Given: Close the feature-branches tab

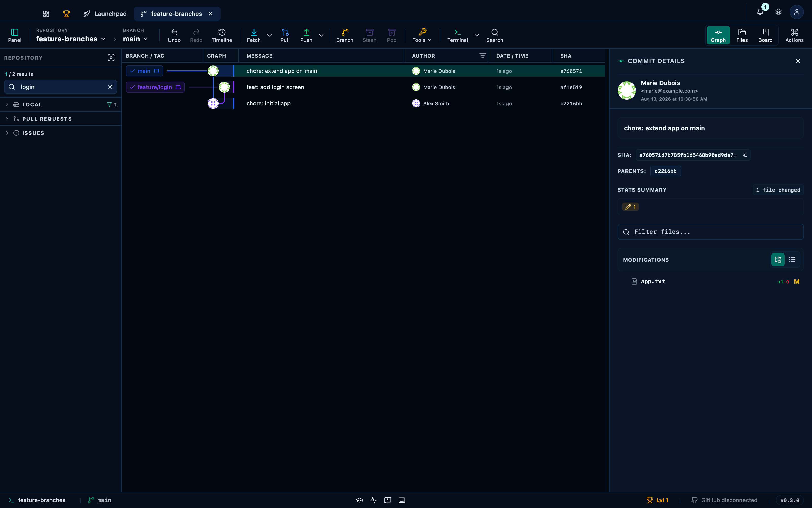Looking at the screenshot, I should point(210,14).
